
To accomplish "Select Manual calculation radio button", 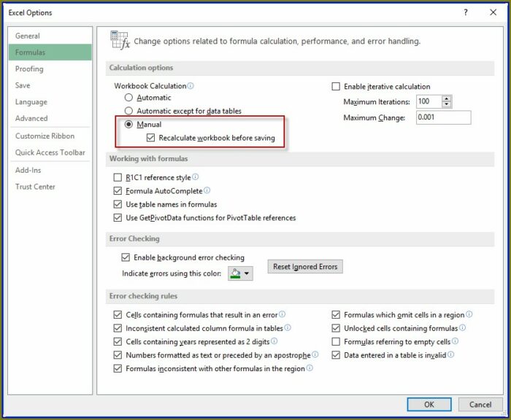I will pos(128,124).
